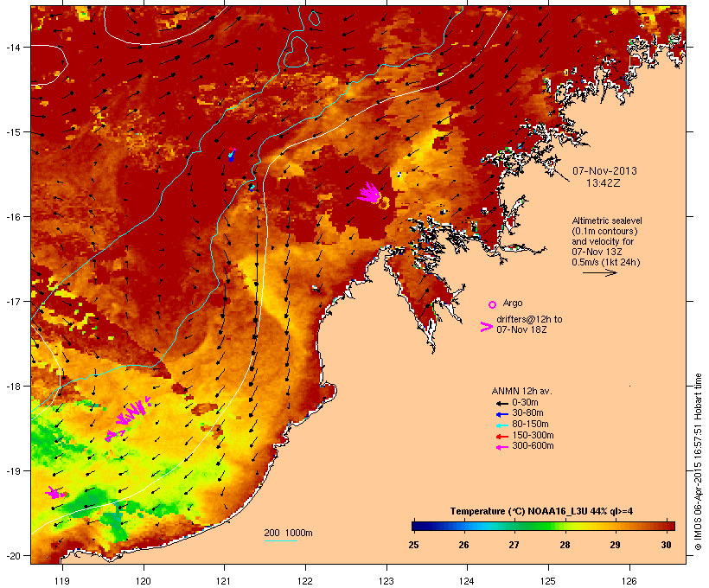Click the colorbar tick label 28
Screen dimensions: 709x588
click(x=565, y=545)
